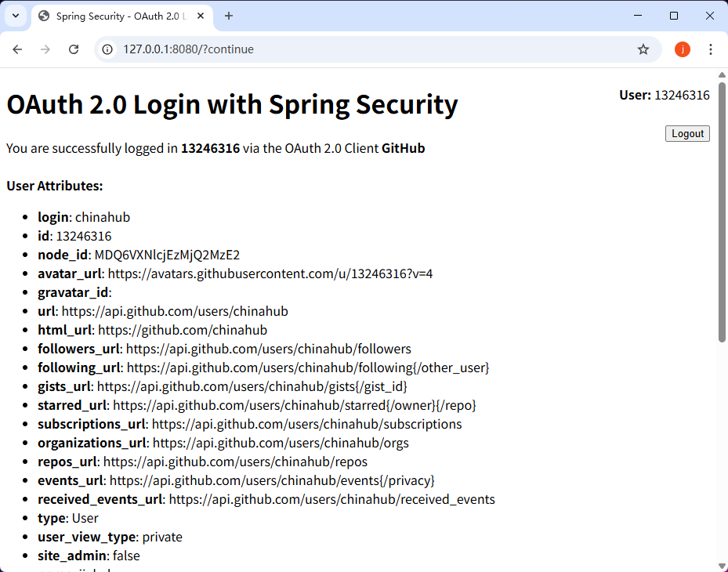Minimize the Chrome window

click(x=637, y=16)
